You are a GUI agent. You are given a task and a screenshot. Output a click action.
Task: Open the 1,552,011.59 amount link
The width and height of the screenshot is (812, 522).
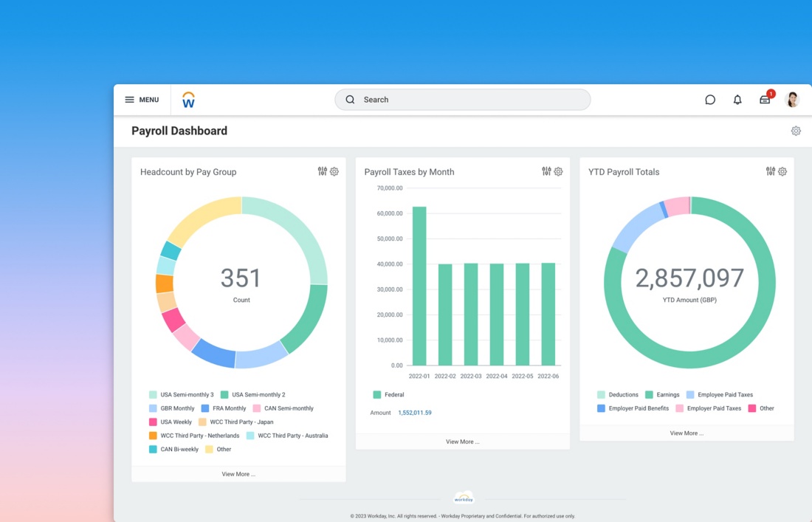click(x=415, y=413)
